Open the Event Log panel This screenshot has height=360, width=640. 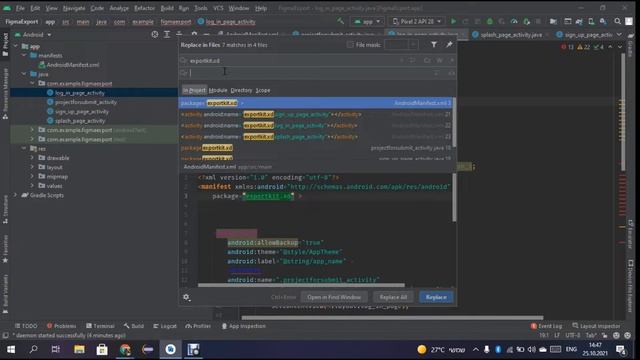tap(546, 326)
